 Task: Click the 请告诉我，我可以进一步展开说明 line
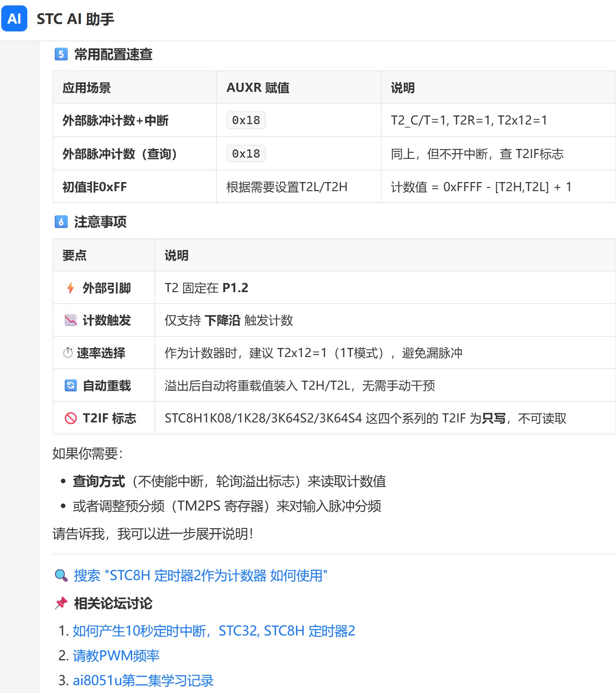tap(153, 534)
